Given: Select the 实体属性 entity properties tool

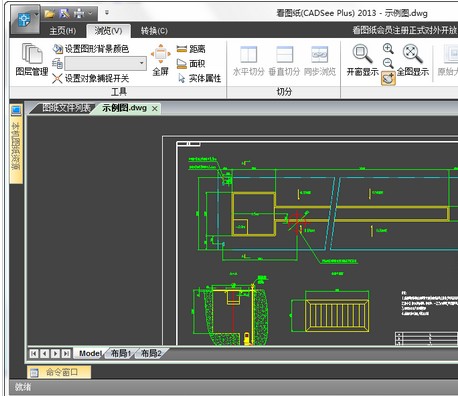Looking at the screenshot, I should 199,78.
